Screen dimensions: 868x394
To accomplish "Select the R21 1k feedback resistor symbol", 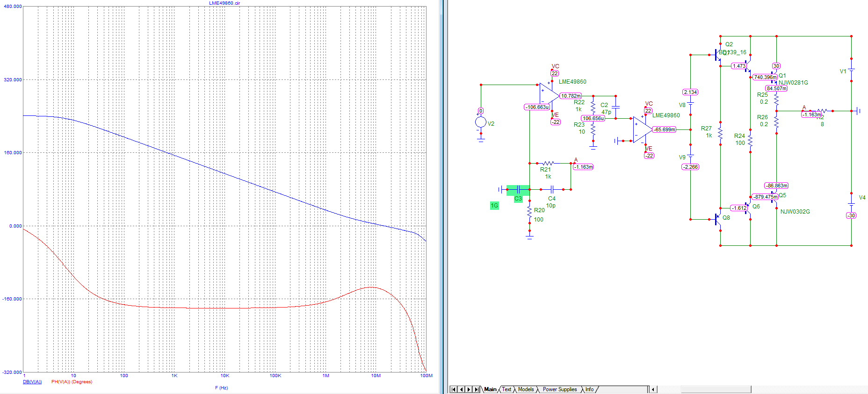I will tap(548, 163).
